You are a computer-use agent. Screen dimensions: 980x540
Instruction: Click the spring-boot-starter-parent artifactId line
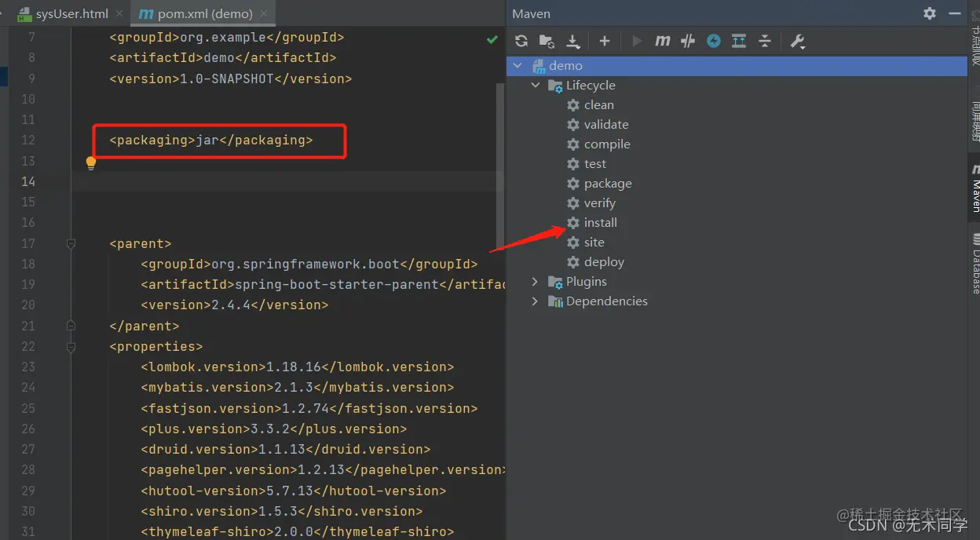pyautogui.click(x=323, y=285)
